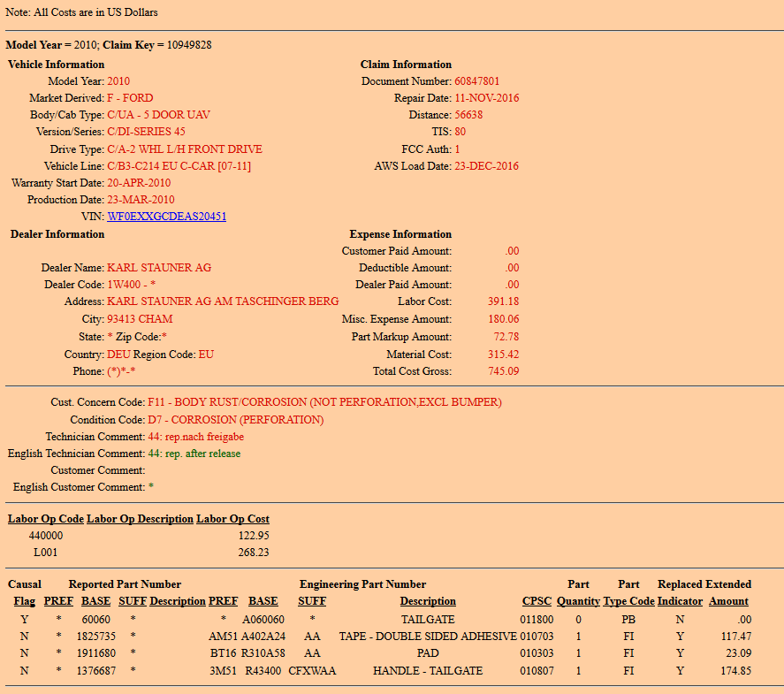784x694 pixels.
Task: Select the English Technician Comment text
Action: click(194, 454)
